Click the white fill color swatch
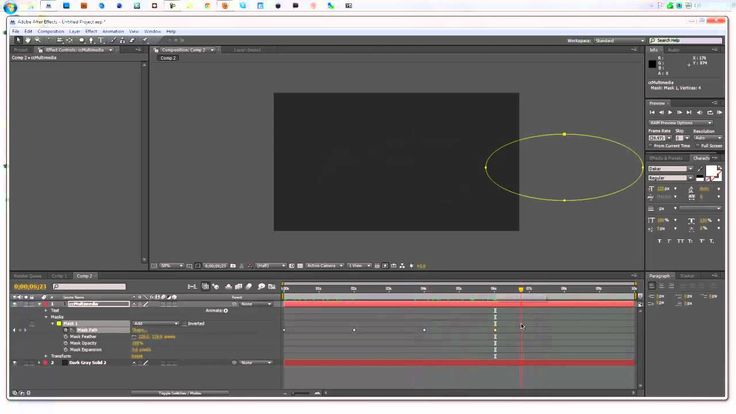The width and height of the screenshot is (736, 414). 711,170
